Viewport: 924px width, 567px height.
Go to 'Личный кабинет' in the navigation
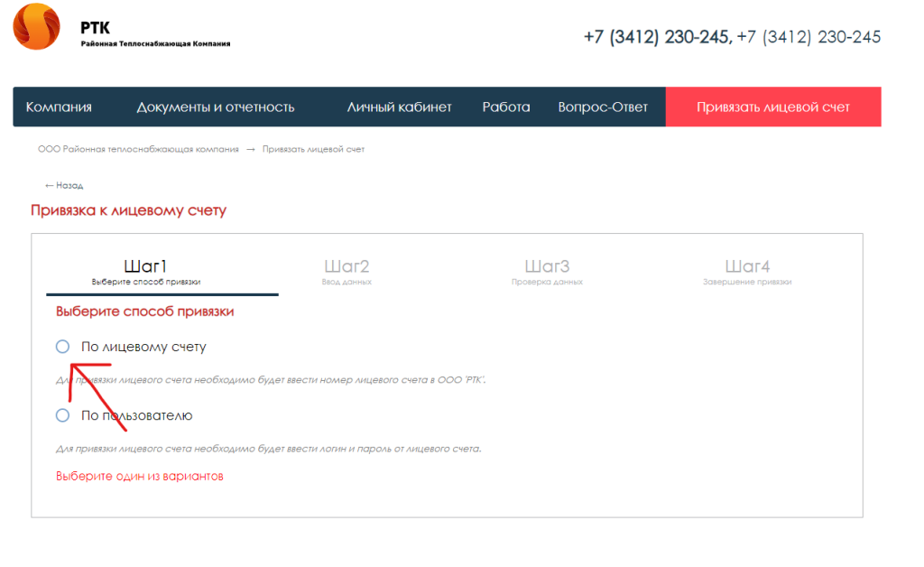tap(399, 107)
